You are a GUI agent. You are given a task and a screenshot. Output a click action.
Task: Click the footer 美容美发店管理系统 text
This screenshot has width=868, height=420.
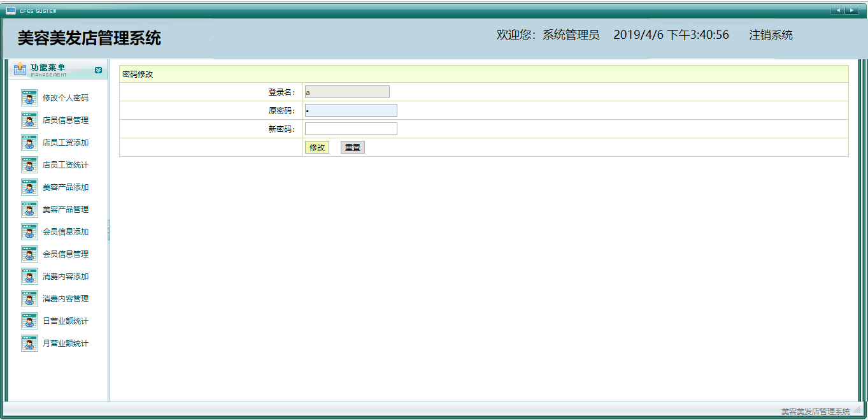tap(816, 412)
